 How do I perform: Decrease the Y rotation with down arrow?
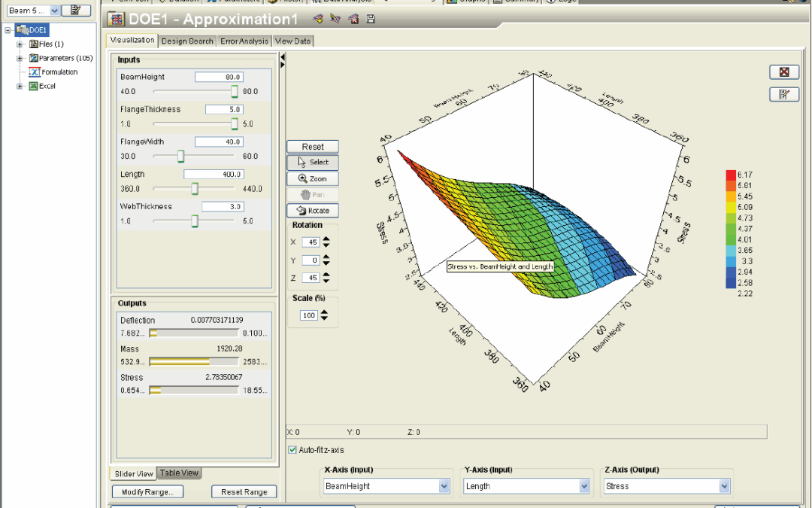coord(326,263)
